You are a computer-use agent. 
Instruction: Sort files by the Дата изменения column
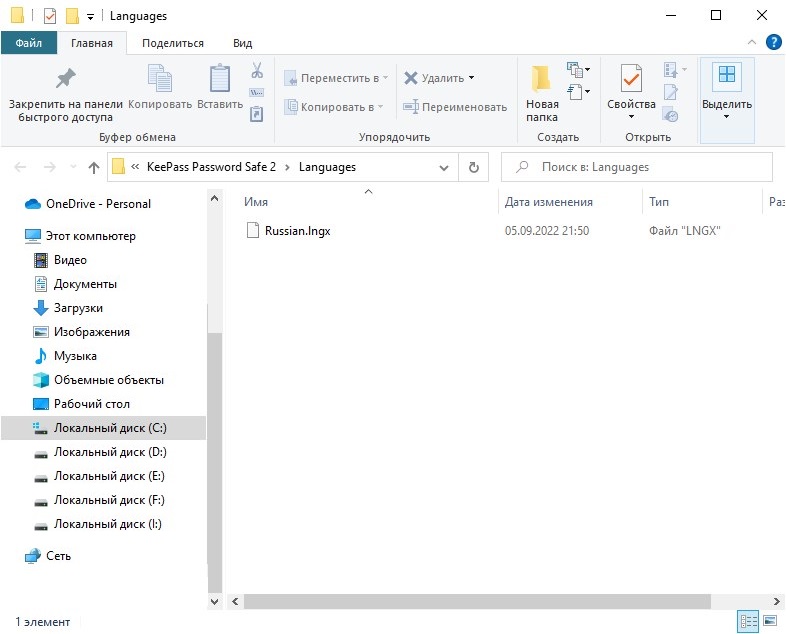point(549,202)
